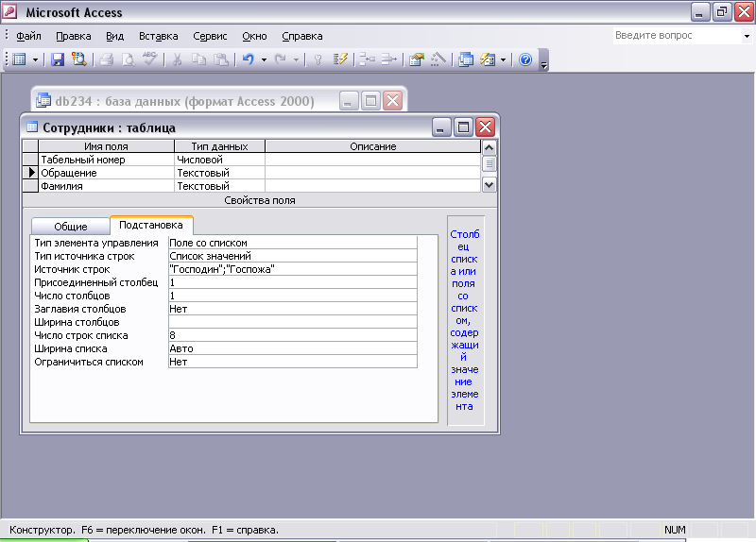Screen dimensions: 756x542
Task: Click the Ширина списка value 'Авто'
Action: pos(292,348)
